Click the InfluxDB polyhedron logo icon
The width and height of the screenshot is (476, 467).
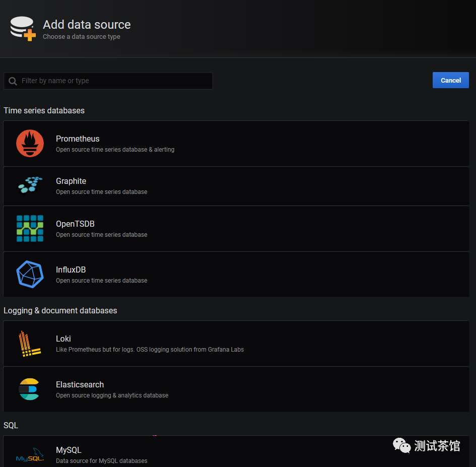tap(30, 274)
